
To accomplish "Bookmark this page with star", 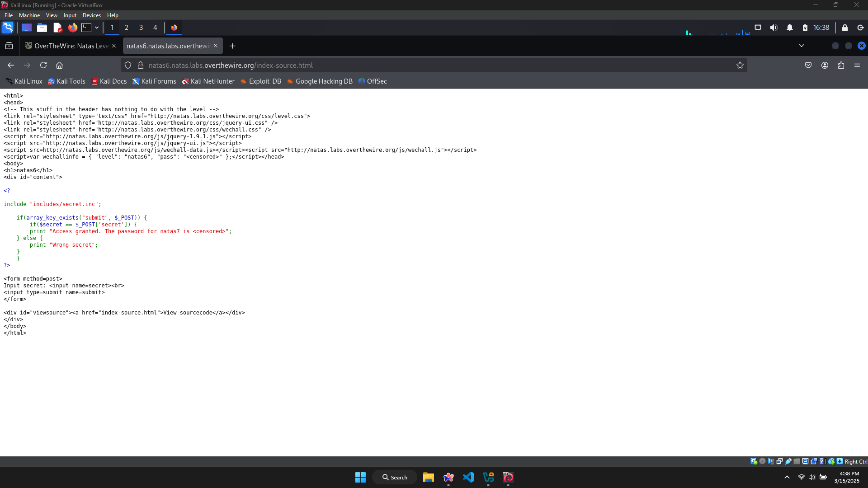I will click(740, 65).
